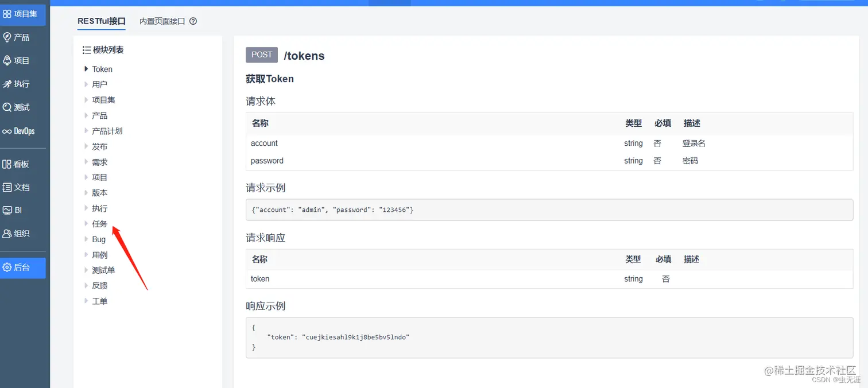Open the 组织 sidebar menu label
The width and height of the screenshot is (868, 388).
(22, 234)
